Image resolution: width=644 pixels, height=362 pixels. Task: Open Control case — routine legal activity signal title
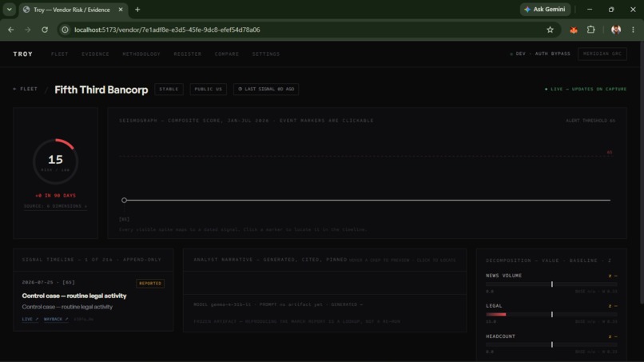74,296
